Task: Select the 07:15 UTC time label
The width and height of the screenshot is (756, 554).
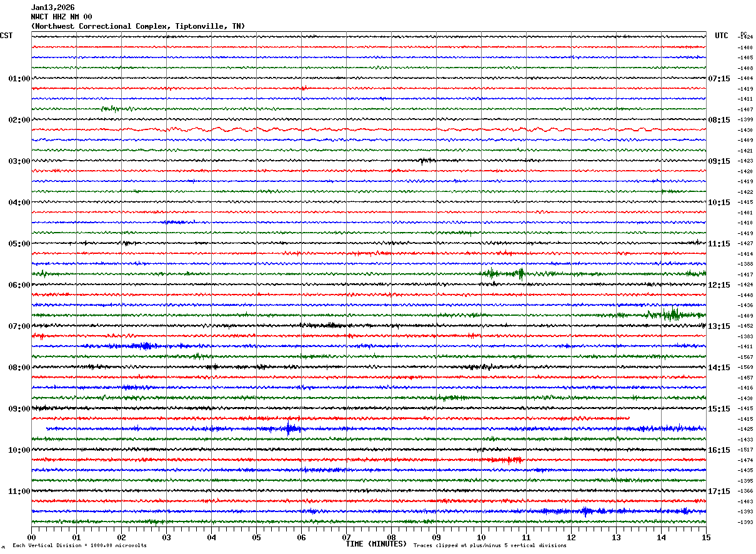Action: coord(719,79)
